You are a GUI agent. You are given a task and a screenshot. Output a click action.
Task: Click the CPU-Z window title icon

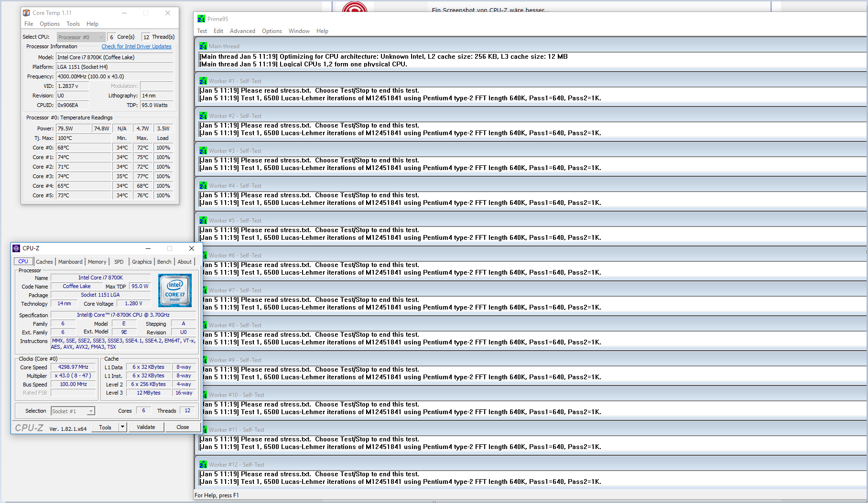[x=16, y=248]
